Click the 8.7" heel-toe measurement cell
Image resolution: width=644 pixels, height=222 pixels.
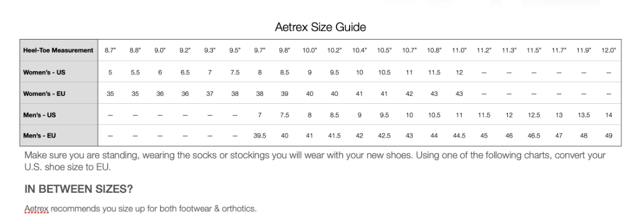click(x=110, y=50)
